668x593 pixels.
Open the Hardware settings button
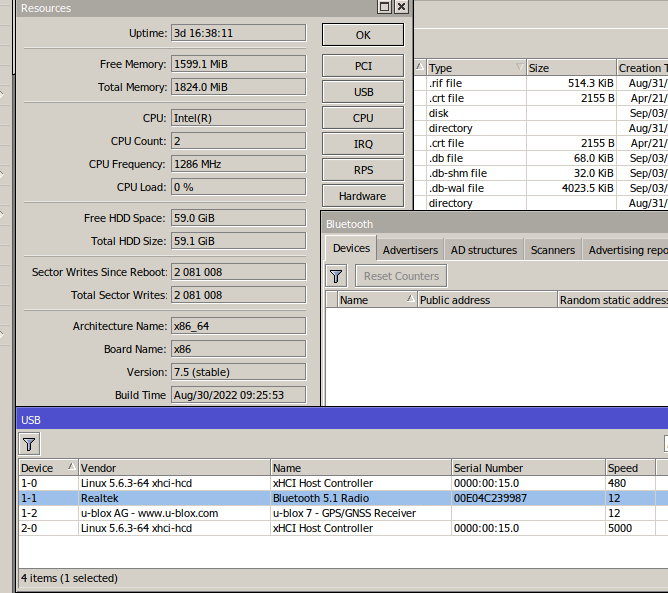tap(363, 196)
